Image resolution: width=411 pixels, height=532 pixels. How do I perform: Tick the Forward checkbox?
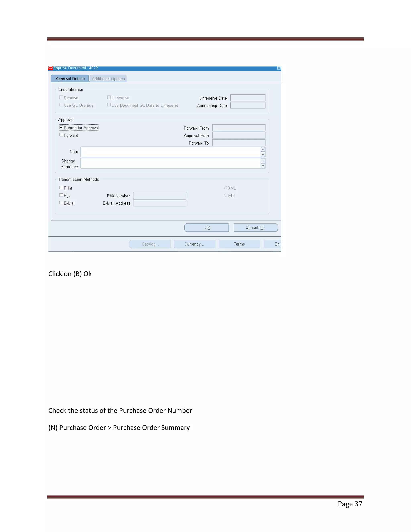(61, 135)
